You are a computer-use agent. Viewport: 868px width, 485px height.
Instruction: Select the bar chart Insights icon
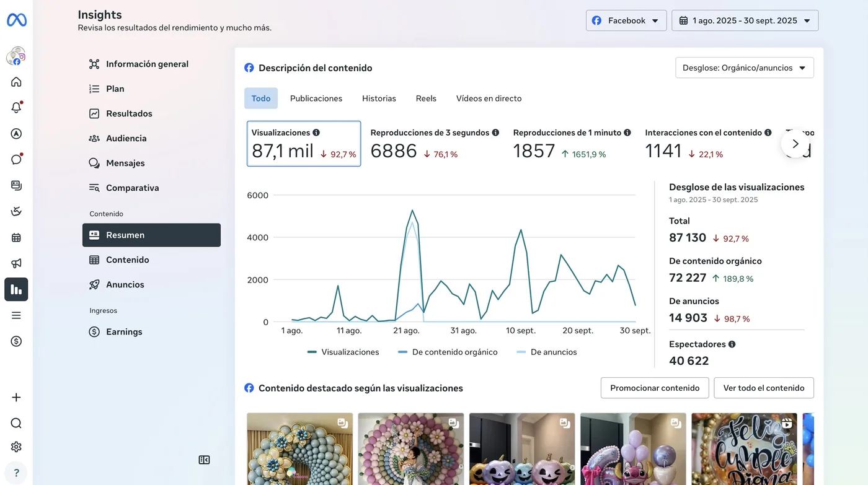[16, 289]
